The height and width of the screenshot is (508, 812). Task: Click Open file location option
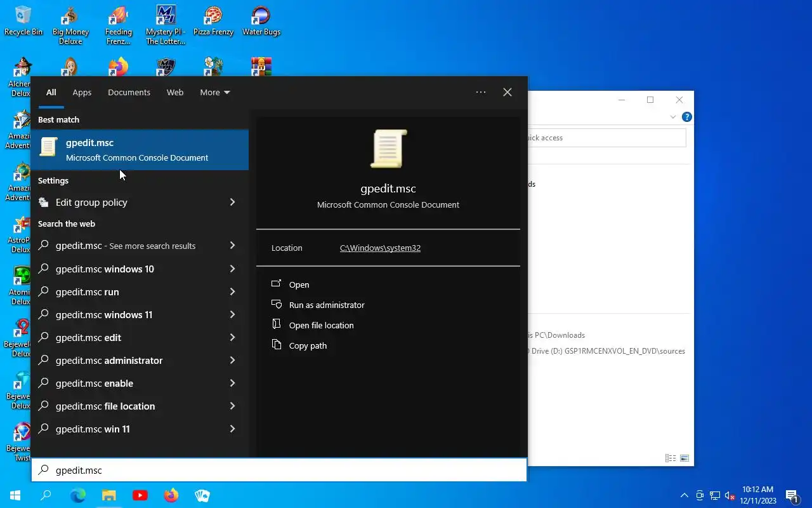click(x=322, y=325)
